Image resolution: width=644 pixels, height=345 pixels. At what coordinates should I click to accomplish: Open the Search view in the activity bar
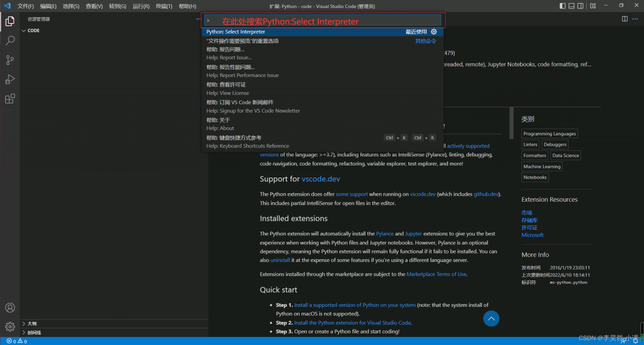pyautogui.click(x=10, y=41)
